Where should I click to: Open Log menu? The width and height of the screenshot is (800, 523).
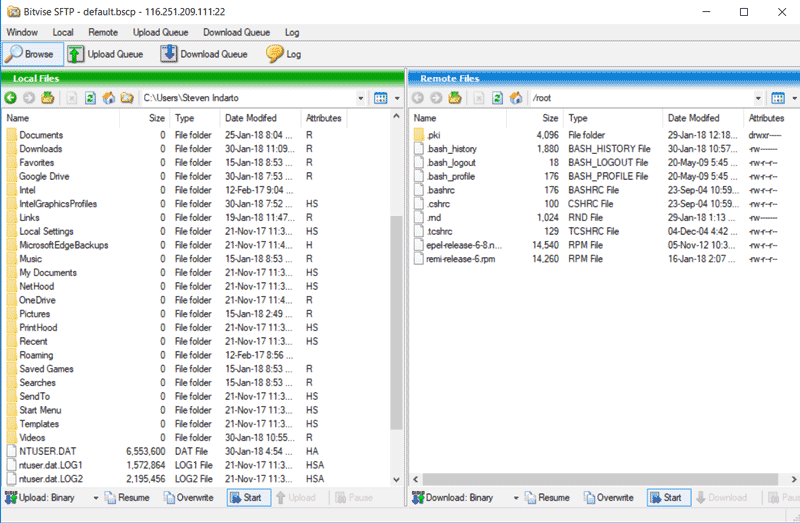click(x=292, y=32)
